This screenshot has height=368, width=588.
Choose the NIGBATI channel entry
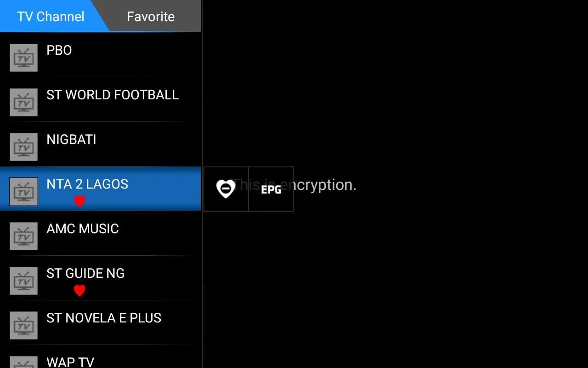(71, 139)
